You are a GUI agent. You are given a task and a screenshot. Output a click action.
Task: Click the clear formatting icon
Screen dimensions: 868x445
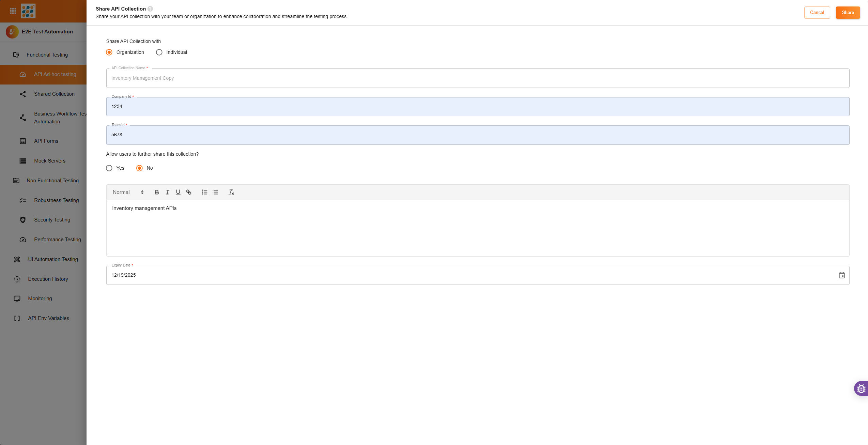pos(231,192)
